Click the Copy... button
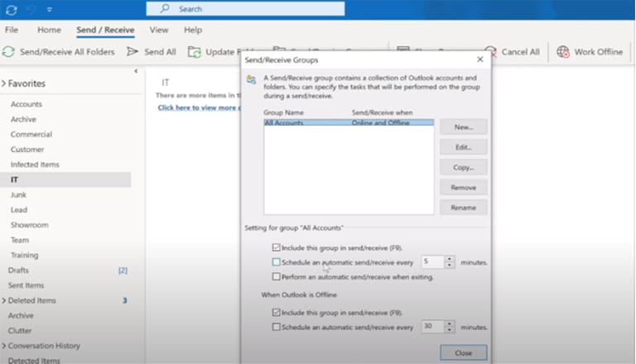The width and height of the screenshot is (636, 364). point(463,167)
